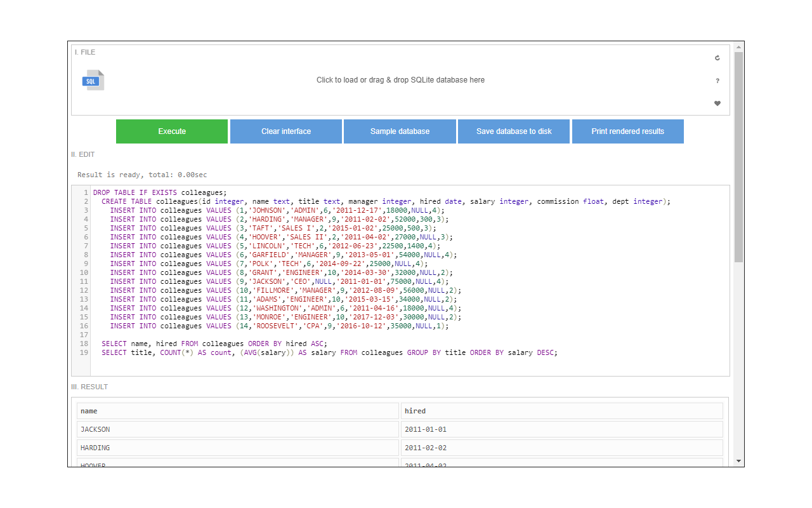Click the vertical scrollbar thumb
Image resolution: width=812 pixels, height=508 pixels.
point(738,157)
